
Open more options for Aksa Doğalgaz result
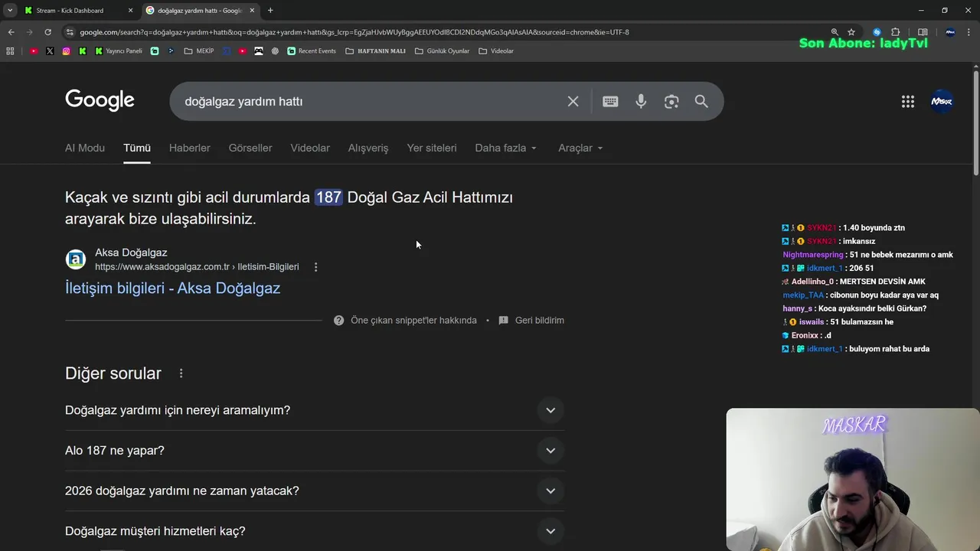tap(315, 267)
